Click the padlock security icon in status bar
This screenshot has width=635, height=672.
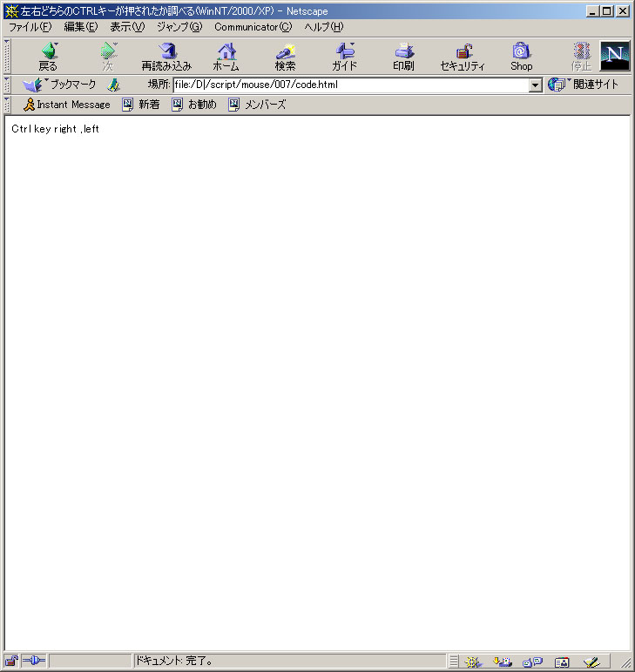pyautogui.click(x=11, y=662)
